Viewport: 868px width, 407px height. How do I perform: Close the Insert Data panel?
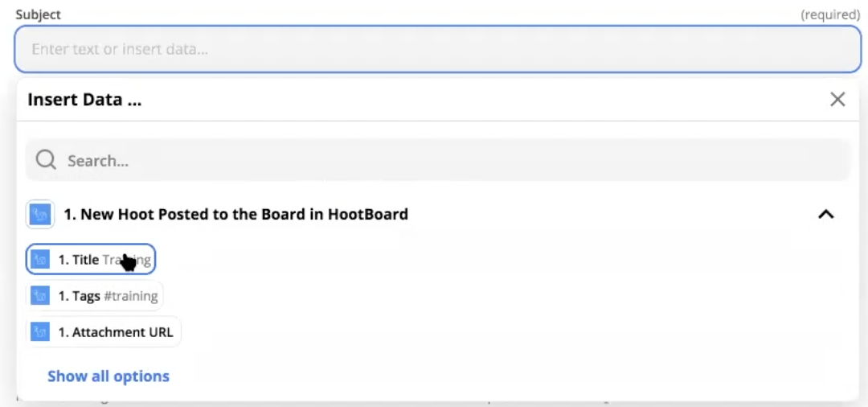pos(837,100)
